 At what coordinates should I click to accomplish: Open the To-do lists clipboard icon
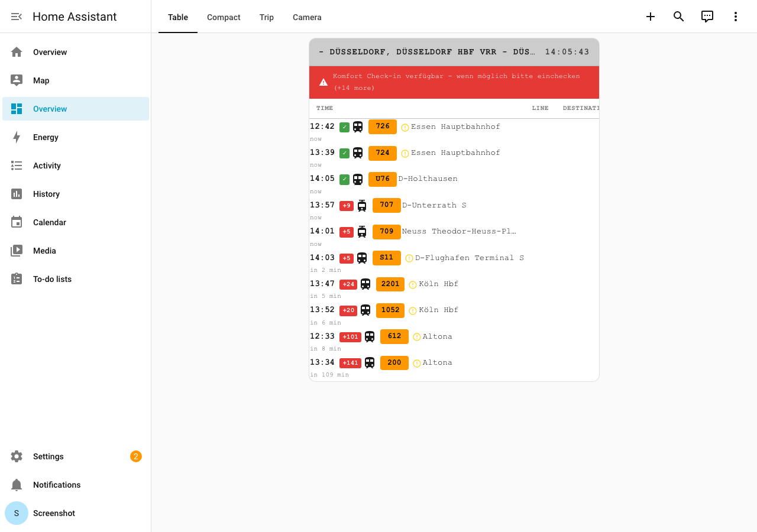[x=17, y=279]
